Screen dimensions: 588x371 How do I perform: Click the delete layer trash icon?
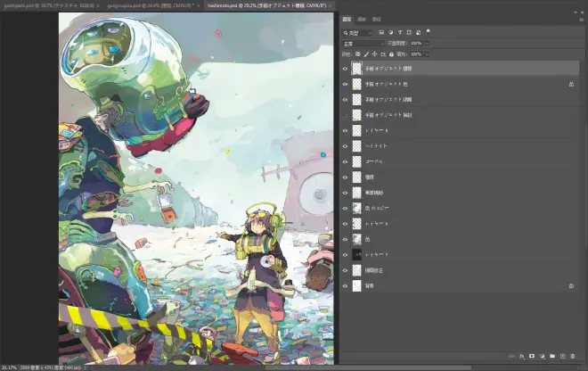click(x=575, y=356)
